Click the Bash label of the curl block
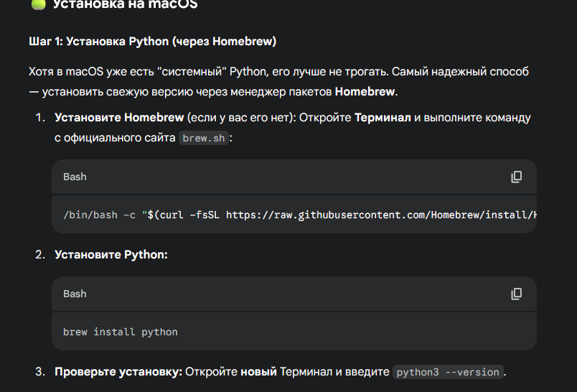Screen dimensions: 577x392 click(75, 177)
